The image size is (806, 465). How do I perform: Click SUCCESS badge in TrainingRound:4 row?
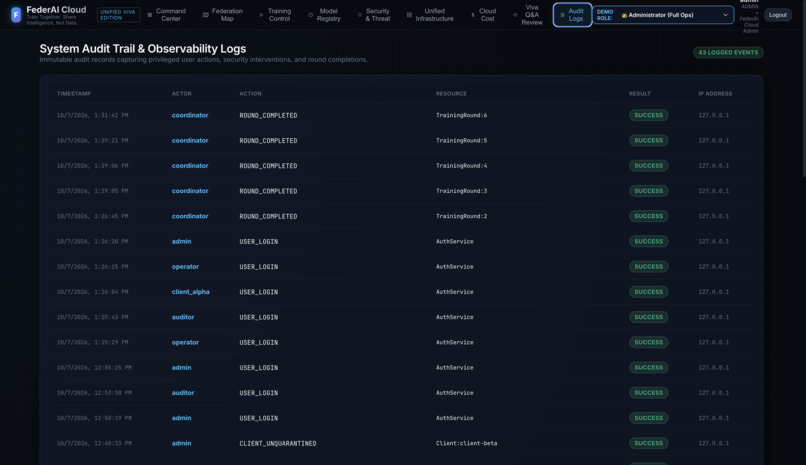tap(648, 165)
